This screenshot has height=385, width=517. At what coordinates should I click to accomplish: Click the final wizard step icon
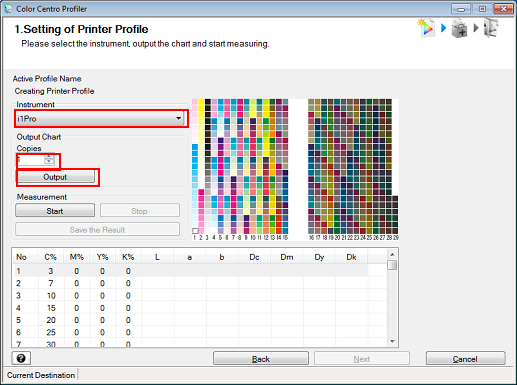491,28
